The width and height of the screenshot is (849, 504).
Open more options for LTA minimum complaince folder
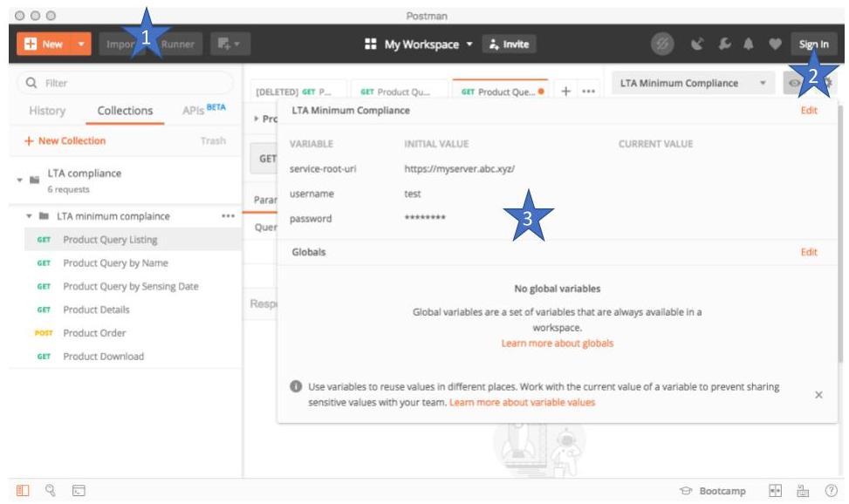[x=228, y=216]
